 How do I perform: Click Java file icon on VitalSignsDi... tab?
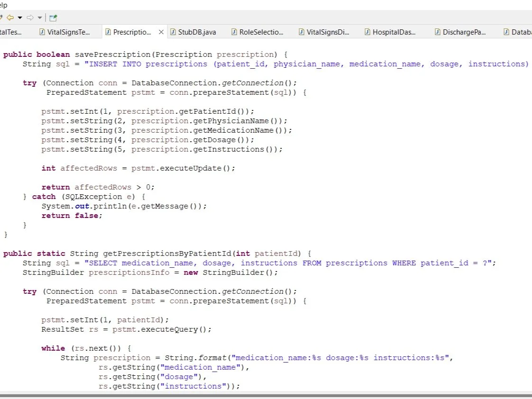(x=302, y=32)
